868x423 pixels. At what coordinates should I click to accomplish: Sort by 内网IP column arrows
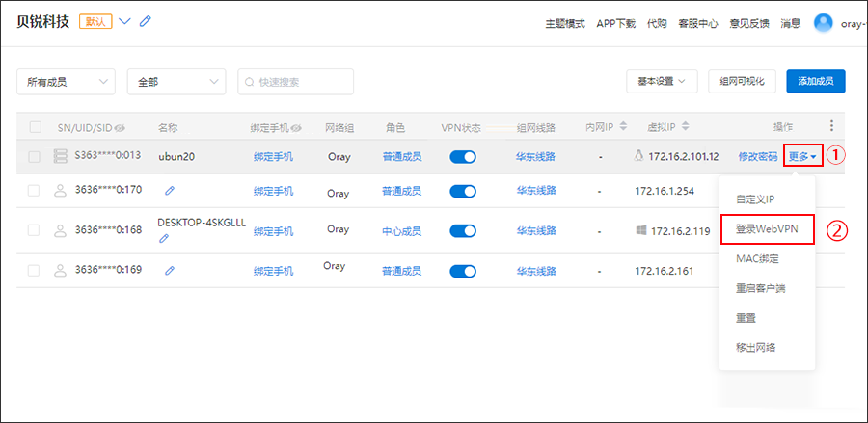623,126
